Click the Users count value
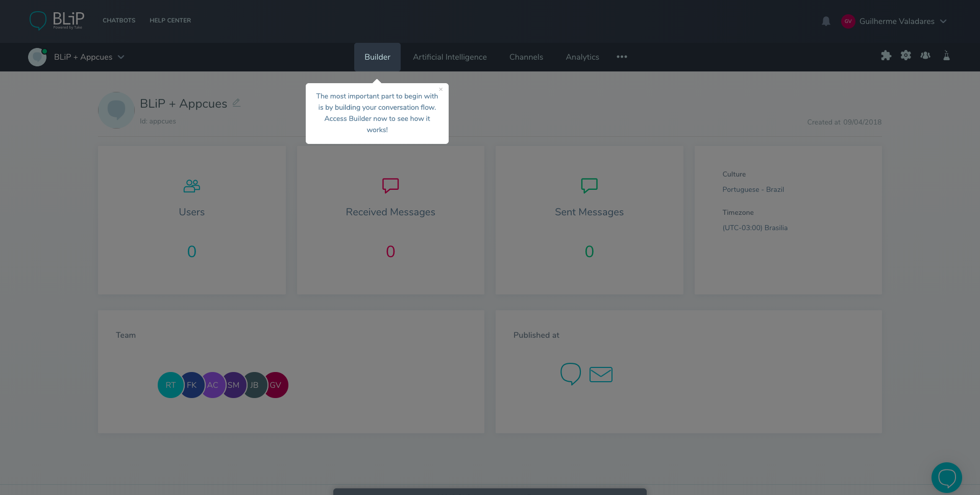 pos(192,252)
